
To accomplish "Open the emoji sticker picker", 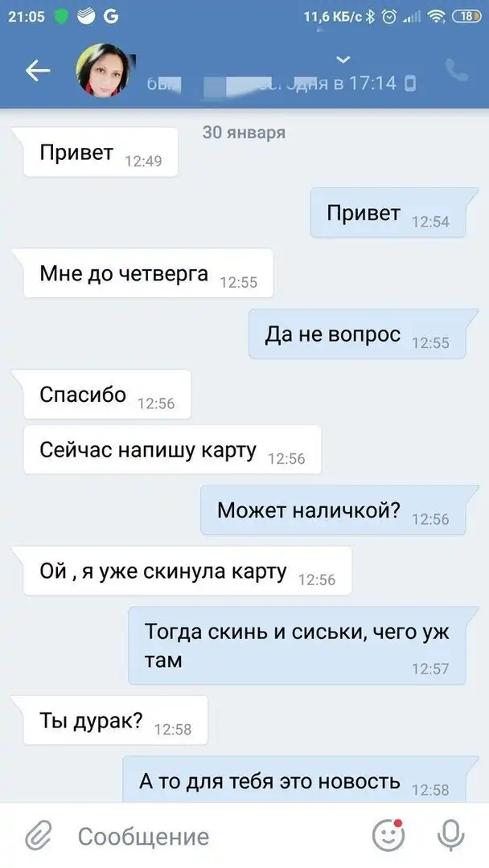I will click(x=388, y=835).
